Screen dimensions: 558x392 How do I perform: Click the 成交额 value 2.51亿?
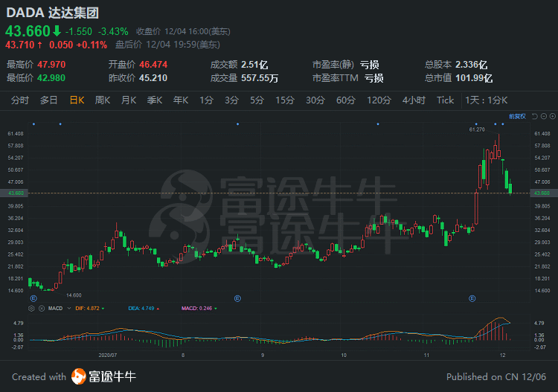[254, 65]
